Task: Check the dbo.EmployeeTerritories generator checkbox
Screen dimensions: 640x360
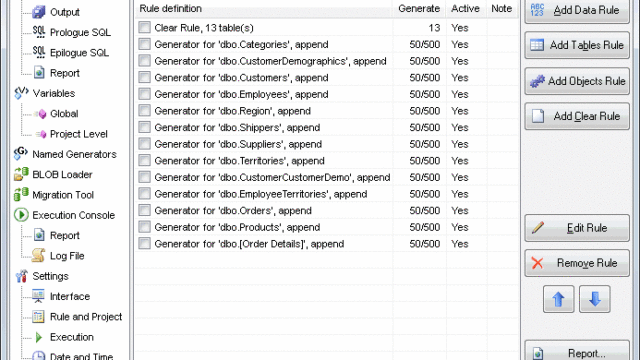Action: (144, 193)
